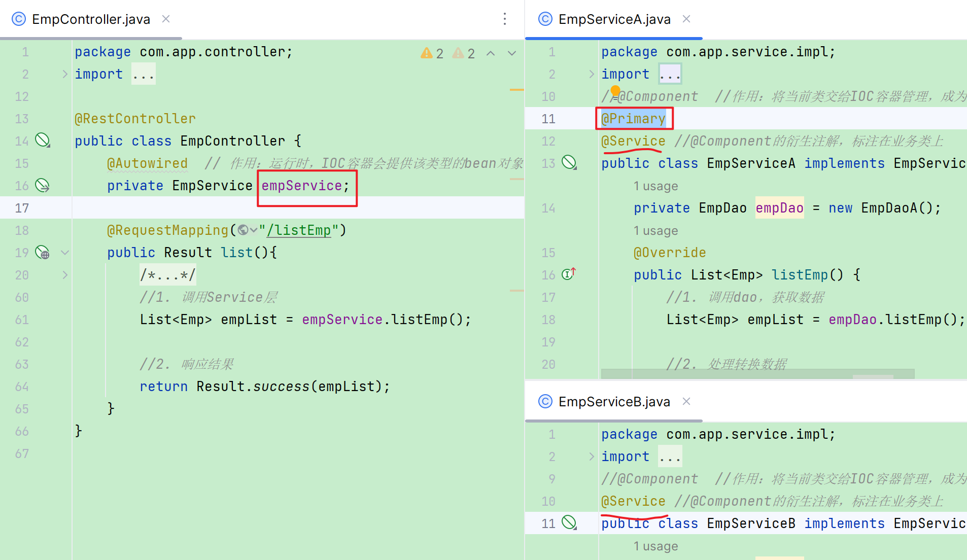Click the EmpServiceA.java class file icon
Image resolution: width=967 pixels, height=560 pixels.
coord(545,19)
